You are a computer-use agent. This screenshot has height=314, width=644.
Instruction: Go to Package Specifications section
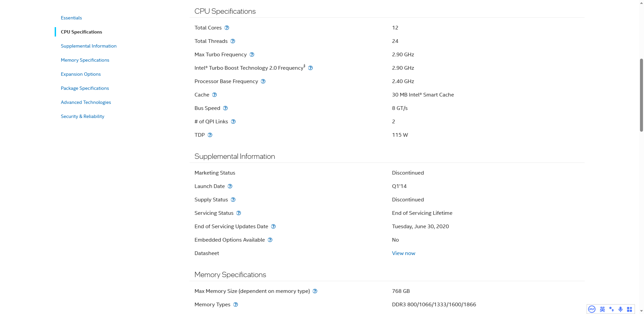click(x=85, y=88)
